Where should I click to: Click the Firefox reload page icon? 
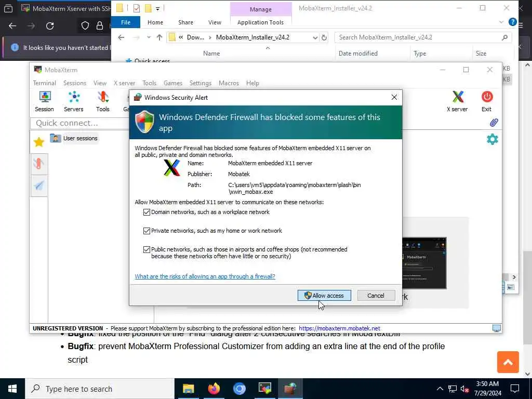50,26
